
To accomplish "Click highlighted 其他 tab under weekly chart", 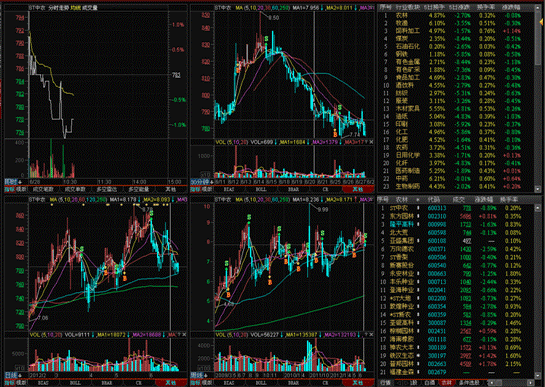I will click(358, 383).
